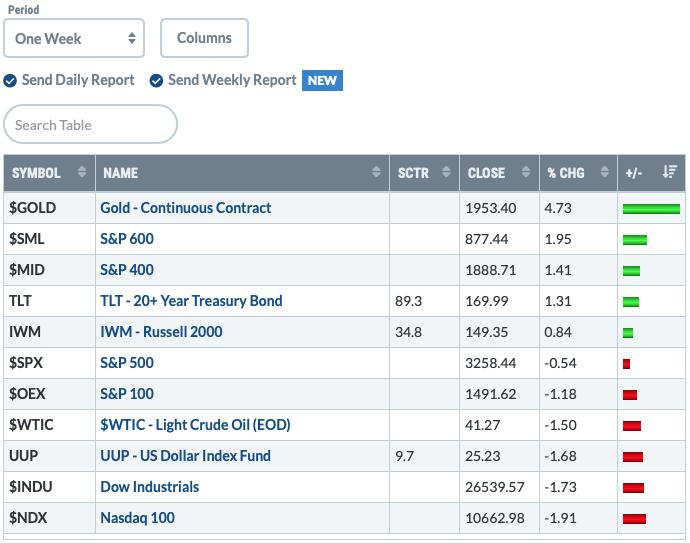Sort table by SYMBOL column sort arrows

[82, 172]
